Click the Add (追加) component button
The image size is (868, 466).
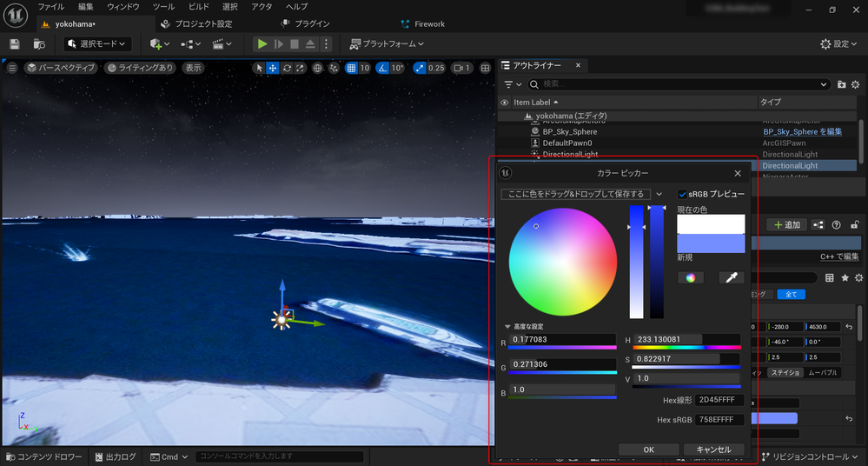tap(786, 224)
